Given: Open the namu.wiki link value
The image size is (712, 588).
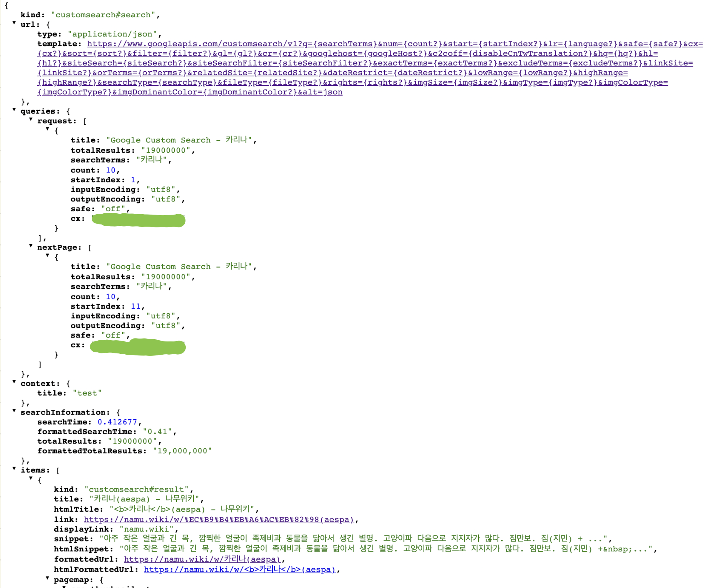Looking at the screenshot, I should pos(219,520).
